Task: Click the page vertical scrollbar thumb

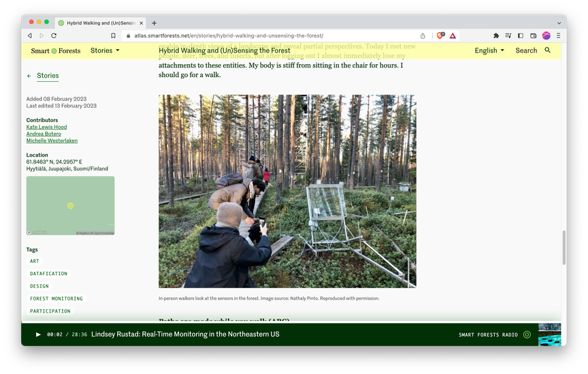Action: (563, 247)
